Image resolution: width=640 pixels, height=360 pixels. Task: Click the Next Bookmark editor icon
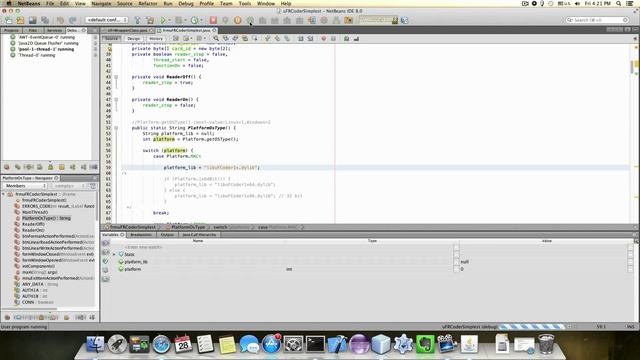[277, 38]
